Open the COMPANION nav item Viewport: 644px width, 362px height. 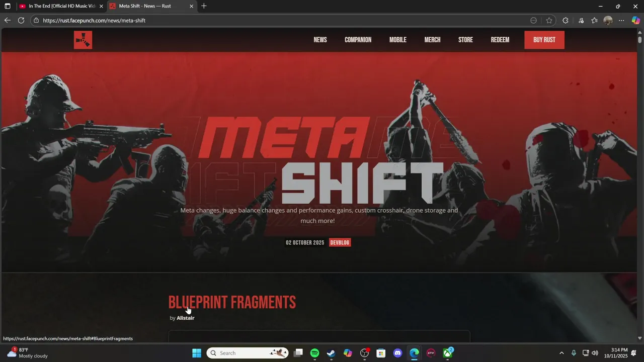(358, 40)
